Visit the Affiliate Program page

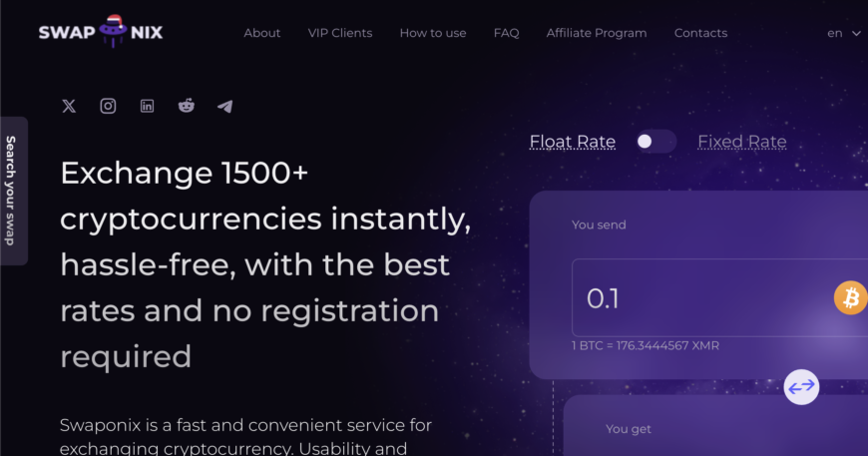tap(597, 33)
